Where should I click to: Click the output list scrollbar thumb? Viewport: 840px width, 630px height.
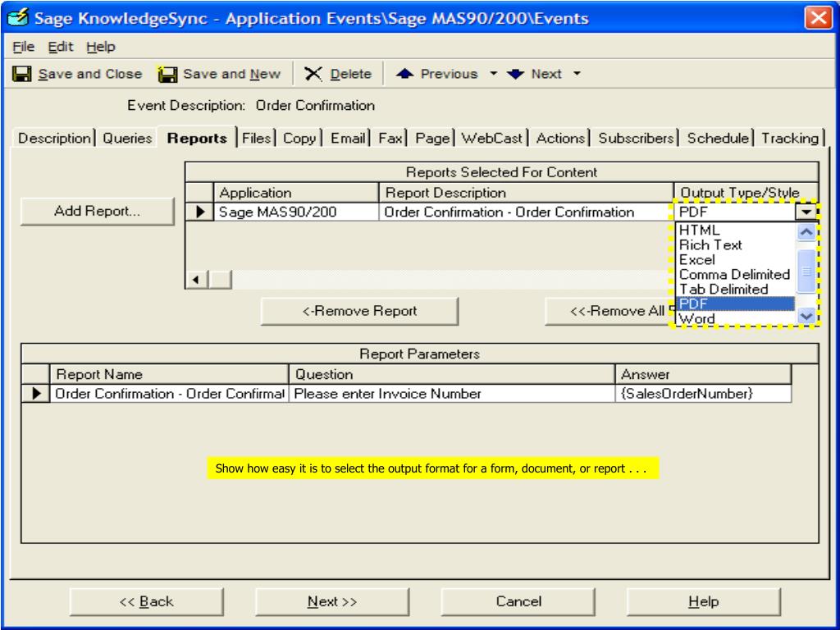pyautogui.click(x=806, y=271)
